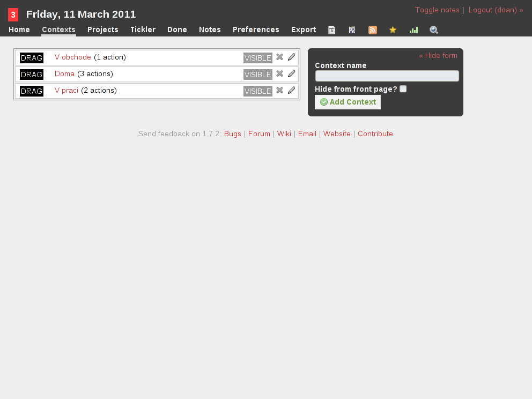532x399 pixels.
Task: Edit the V obchode context with pencil
Action: coord(291,57)
